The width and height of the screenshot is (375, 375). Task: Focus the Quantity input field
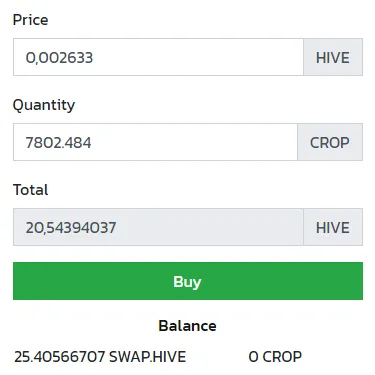coord(155,142)
